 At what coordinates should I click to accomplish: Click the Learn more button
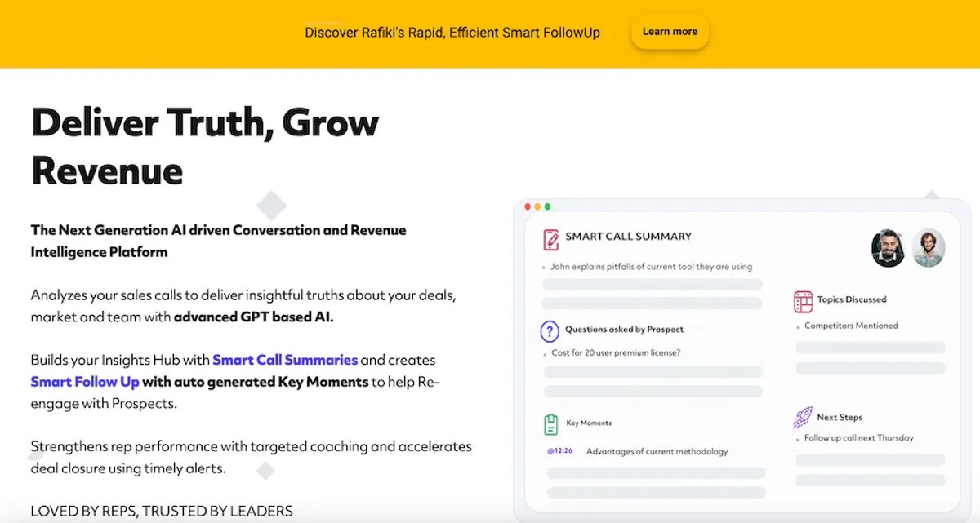pyautogui.click(x=670, y=32)
